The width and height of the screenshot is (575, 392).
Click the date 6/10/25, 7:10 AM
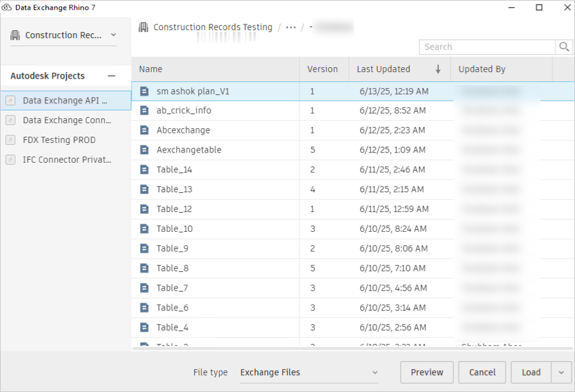point(392,269)
